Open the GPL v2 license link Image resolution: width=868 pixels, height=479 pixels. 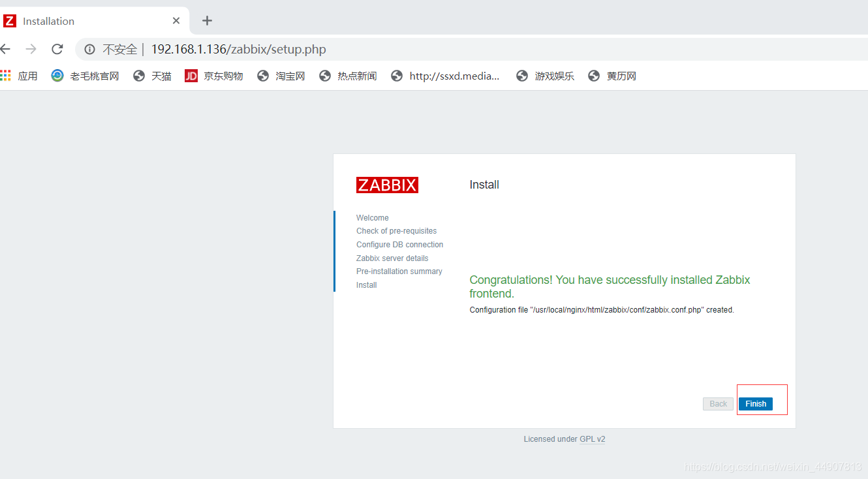pos(592,439)
